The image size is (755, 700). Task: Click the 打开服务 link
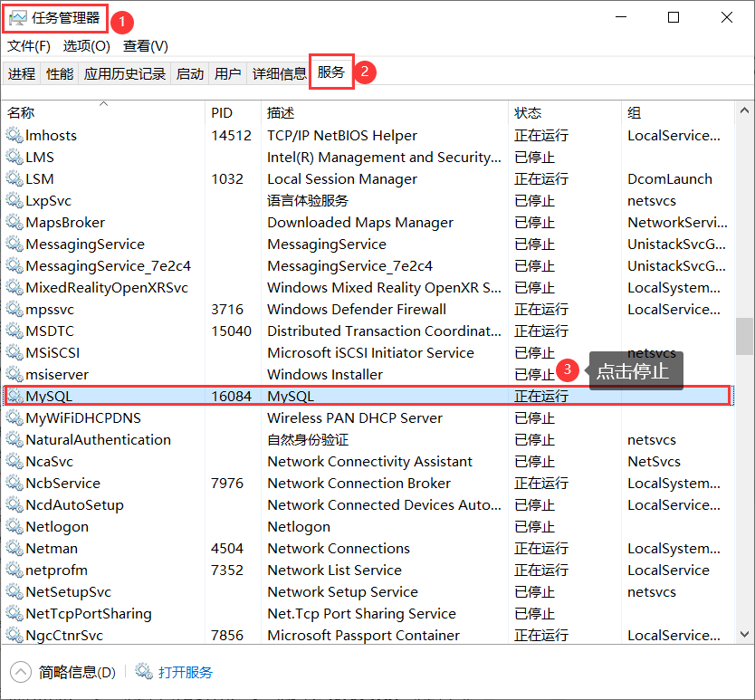[x=186, y=672]
